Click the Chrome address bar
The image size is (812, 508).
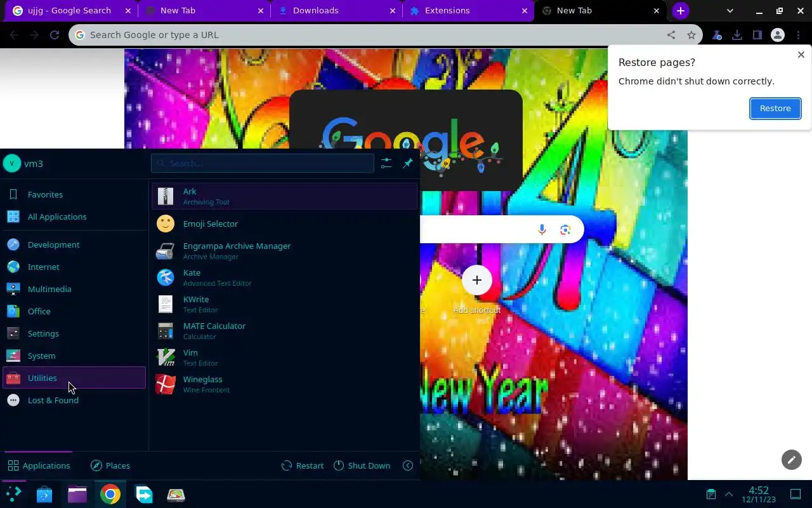374,35
